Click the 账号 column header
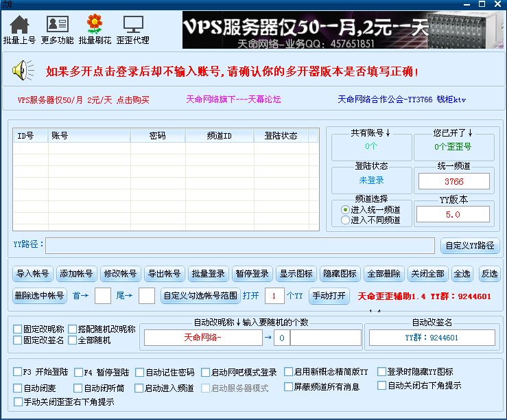 pos(89,136)
